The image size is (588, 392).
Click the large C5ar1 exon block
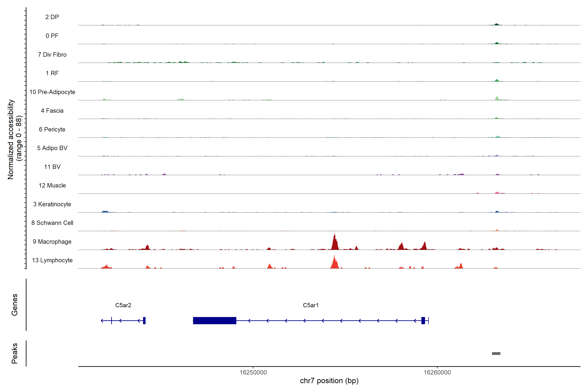214,320
